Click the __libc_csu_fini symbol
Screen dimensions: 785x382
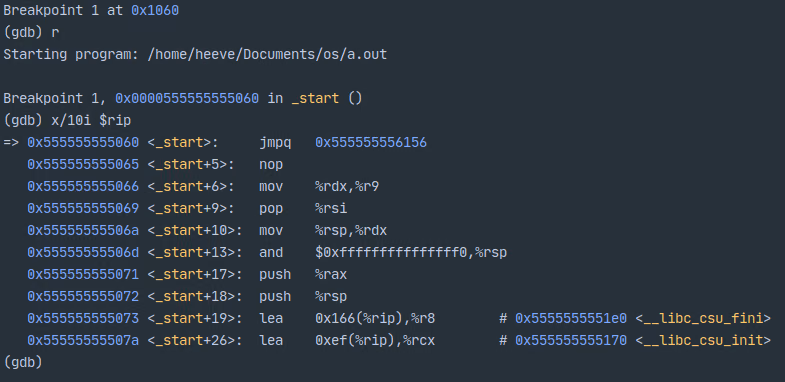[703, 319]
